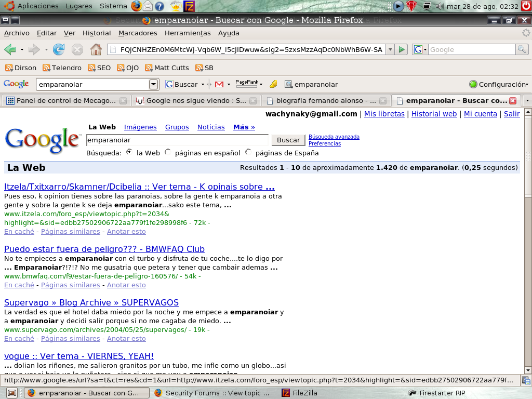Open the SEO feed bookmark
The image size is (532, 399).
(x=99, y=68)
